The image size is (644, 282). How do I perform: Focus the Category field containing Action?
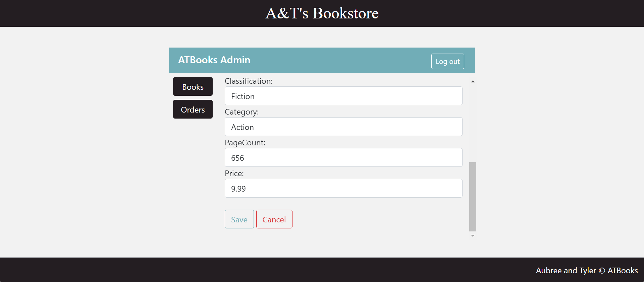[x=343, y=127]
